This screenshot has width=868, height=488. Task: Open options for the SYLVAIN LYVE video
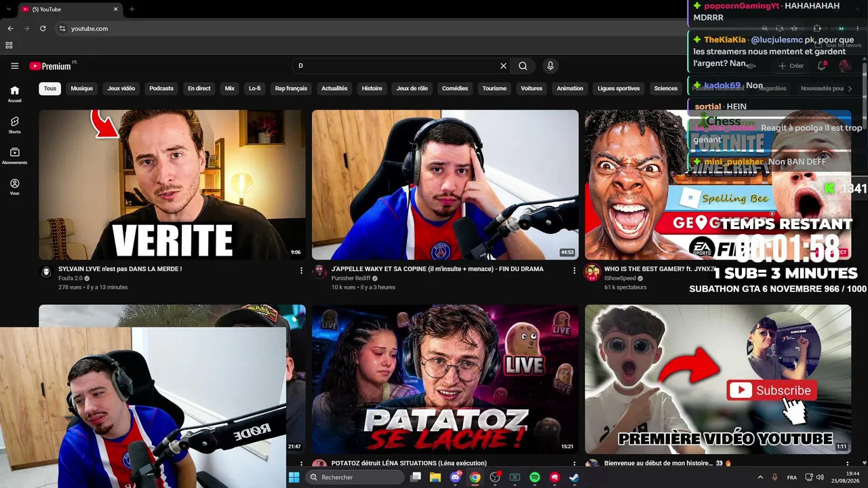[x=301, y=270]
